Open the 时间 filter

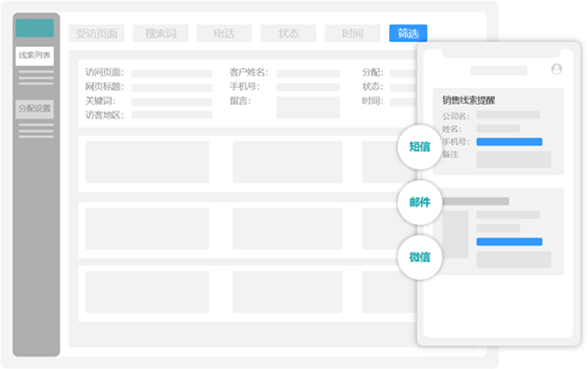353,33
